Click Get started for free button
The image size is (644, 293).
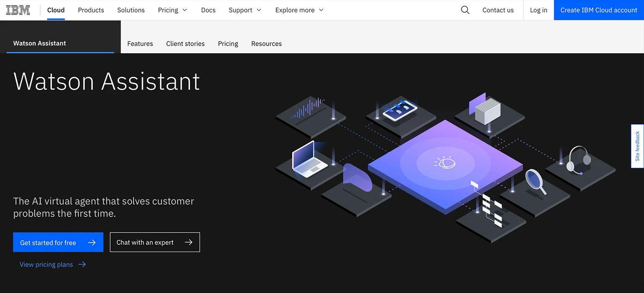[58, 242]
